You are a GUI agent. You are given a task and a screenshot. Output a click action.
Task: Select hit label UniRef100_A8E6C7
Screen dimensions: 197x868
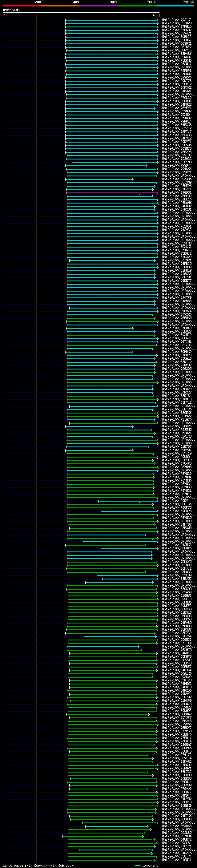tap(177, 338)
